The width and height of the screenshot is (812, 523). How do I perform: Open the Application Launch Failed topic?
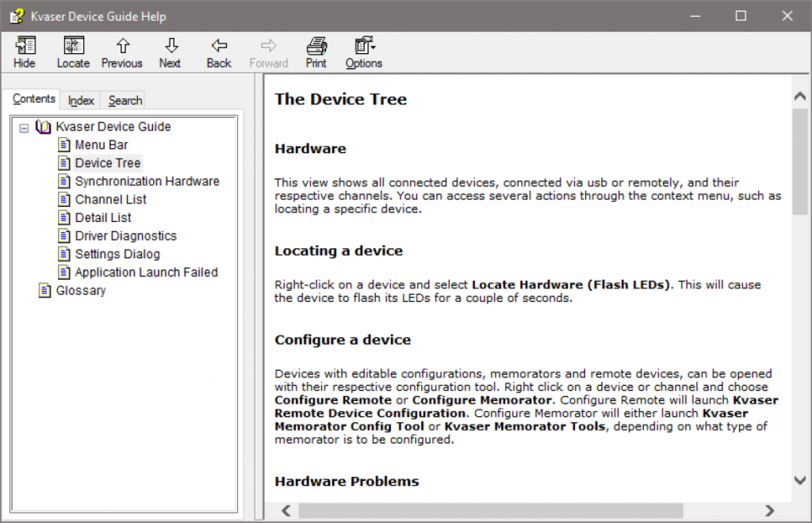point(146,273)
